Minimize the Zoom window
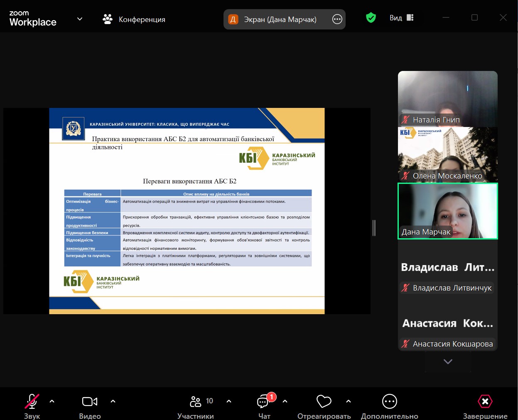Viewport: 518px width, 420px height. tap(446, 17)
